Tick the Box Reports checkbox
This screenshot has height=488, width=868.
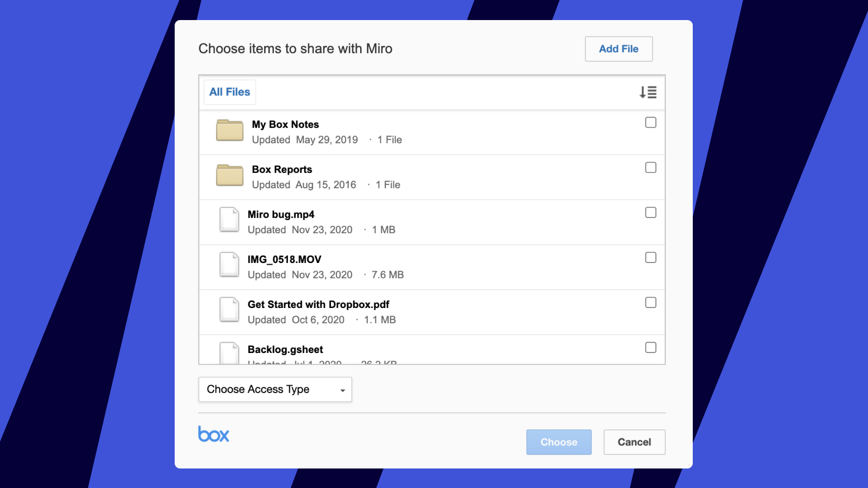coord(650,168)
